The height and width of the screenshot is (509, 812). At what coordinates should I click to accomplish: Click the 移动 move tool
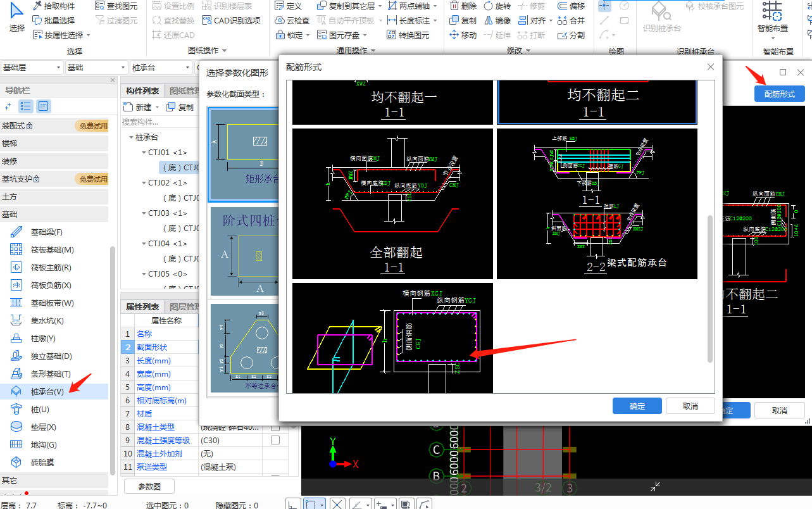463,35
